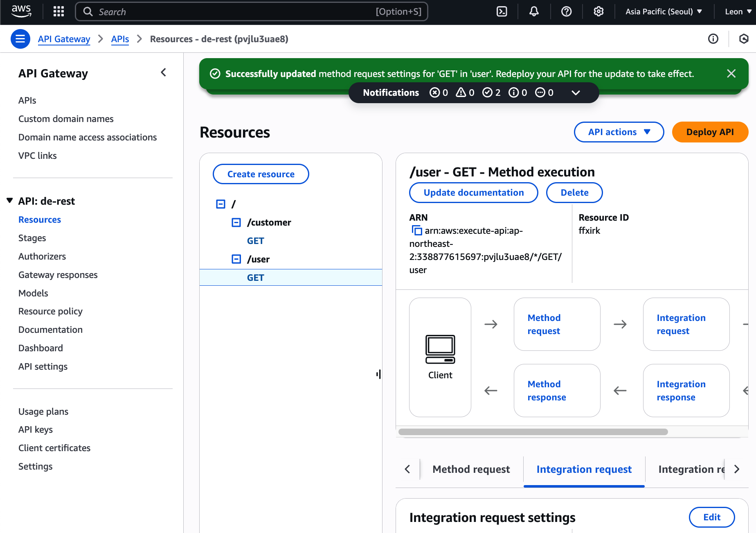Image resolution: width=756 pixels, height=533 pixels.
Task: Open the Leon account dropdown
Action: click(x=738, y=11)
